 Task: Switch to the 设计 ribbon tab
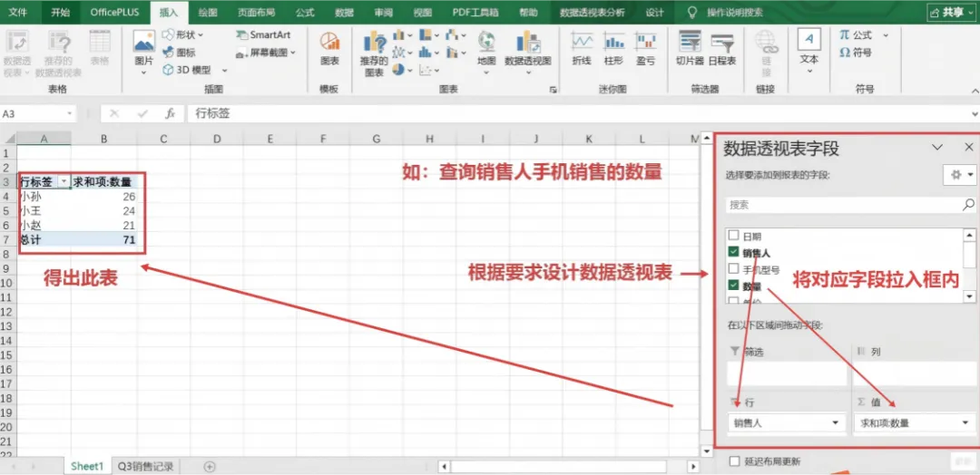click(x=654, y=12)
